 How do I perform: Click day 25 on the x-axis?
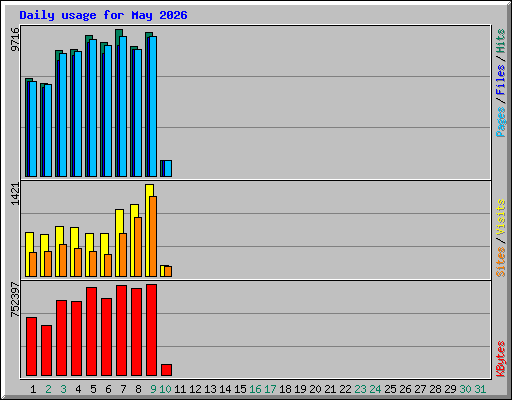point(390,389)
